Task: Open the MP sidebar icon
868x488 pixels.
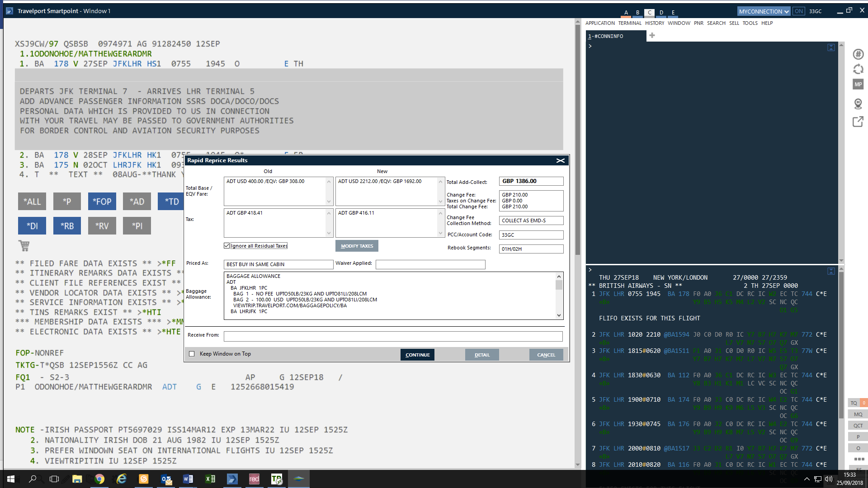Action: (858, 84)
